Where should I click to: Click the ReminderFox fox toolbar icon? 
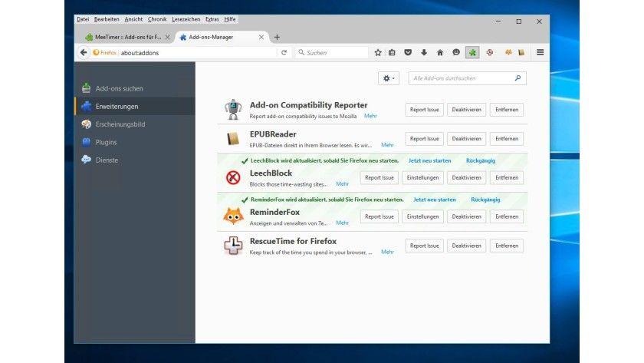pos(508,53)
